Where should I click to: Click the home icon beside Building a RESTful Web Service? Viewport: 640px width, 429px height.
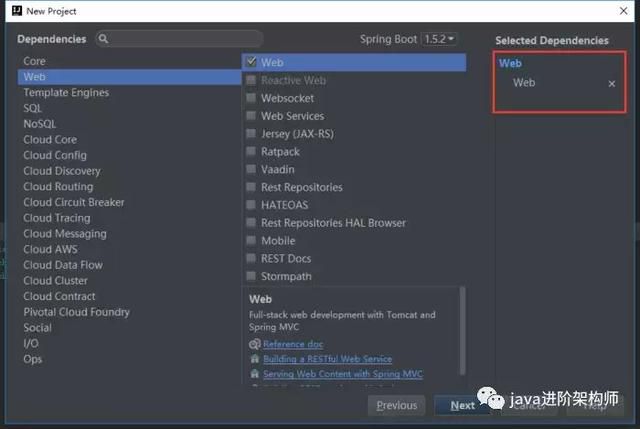point(255,359)
